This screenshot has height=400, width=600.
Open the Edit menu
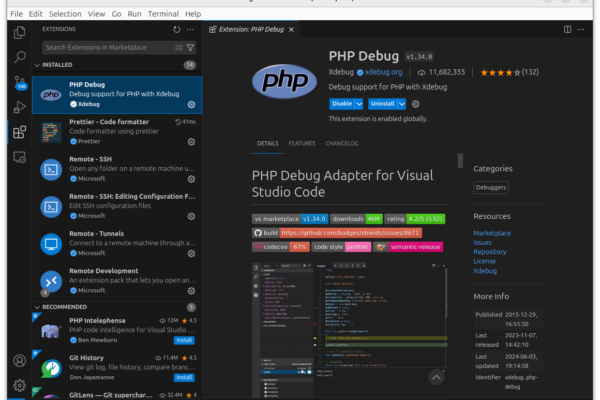pyautogui.click(x=36, y=14)
